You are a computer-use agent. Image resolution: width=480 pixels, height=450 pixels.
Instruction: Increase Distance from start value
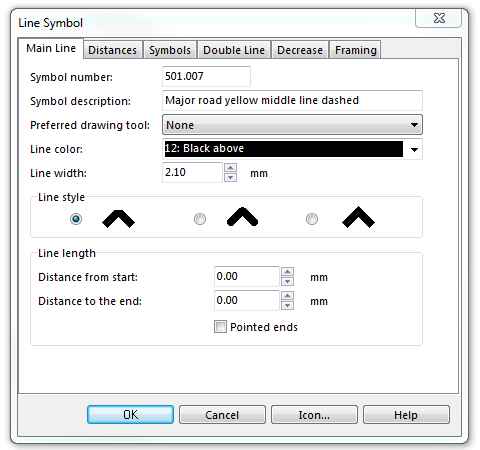(287, 272)
